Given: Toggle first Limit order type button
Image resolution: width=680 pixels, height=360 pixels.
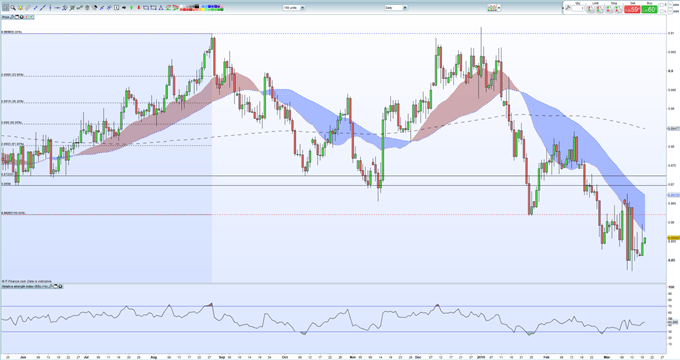Looking at the screenshot, I should [591, 9].
